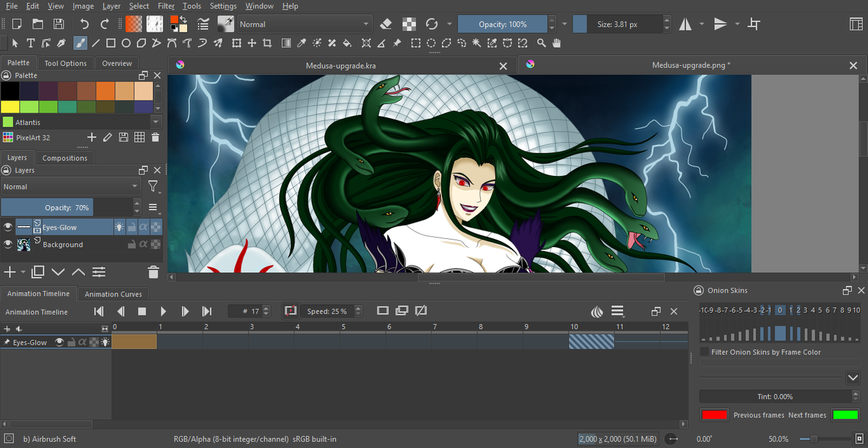Hide the Background layer

point(8,244)
